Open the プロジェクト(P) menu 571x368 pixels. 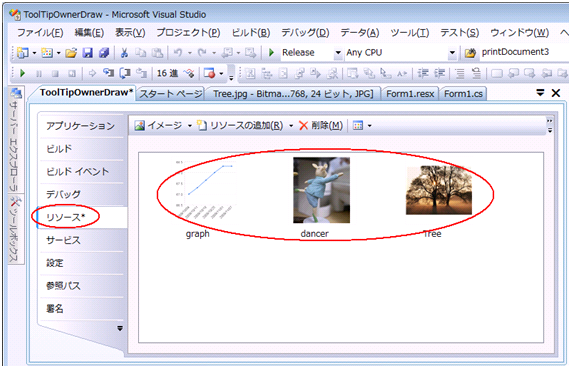tap(188, 33)
